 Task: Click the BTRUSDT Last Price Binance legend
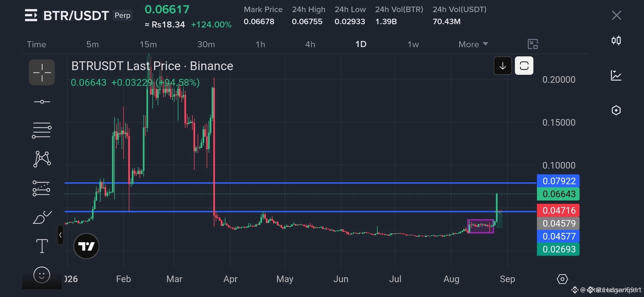tap(152, 66)
